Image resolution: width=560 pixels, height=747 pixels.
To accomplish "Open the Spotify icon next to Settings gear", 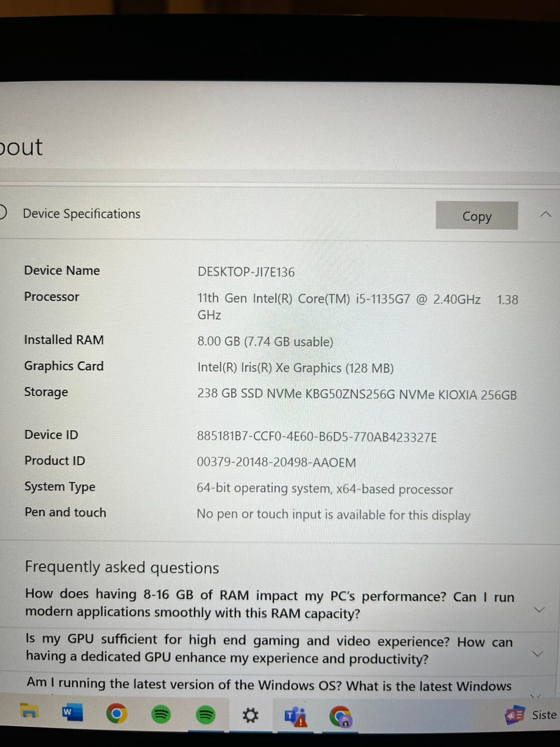I will point(205,714).
